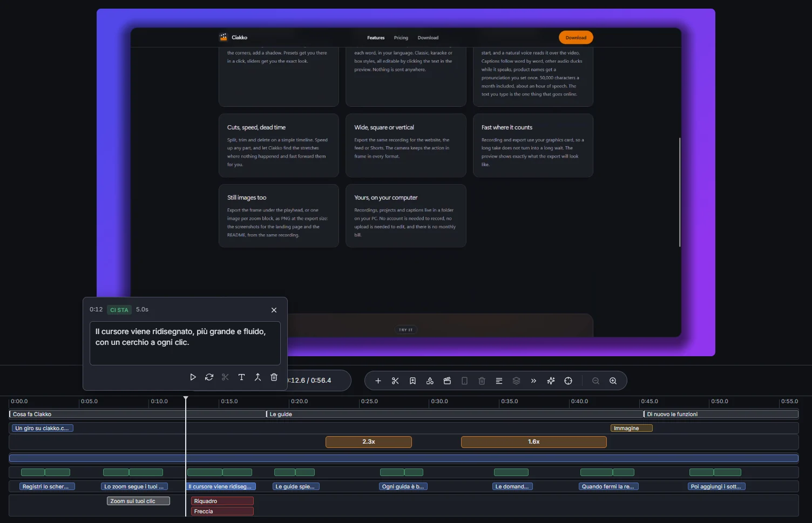Play the caption in the popup
Image resolution: width=812 pixels, height=523 pixels.
point(193,377)
